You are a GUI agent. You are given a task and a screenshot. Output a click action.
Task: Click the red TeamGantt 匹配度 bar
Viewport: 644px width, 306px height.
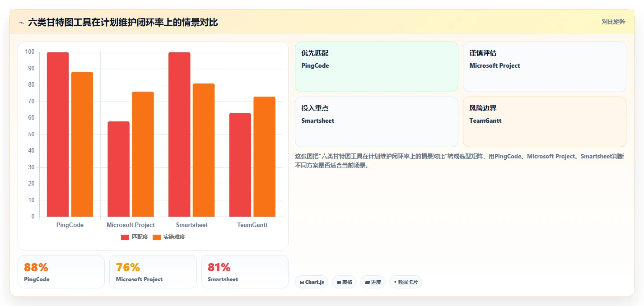click(x=240, y=165)
